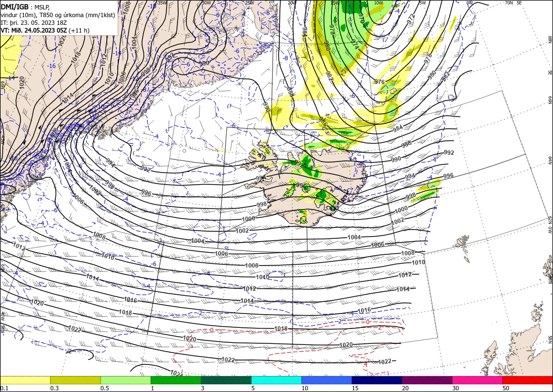The width and height of the screenshot is (553, 392).
Task: Click the '970' isobar label
Action: 362,18
